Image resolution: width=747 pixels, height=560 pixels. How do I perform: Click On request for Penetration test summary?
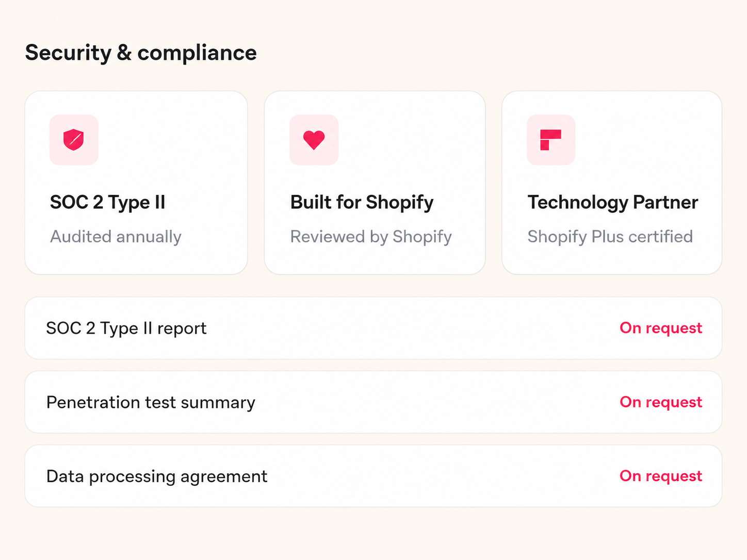(661, 402)
